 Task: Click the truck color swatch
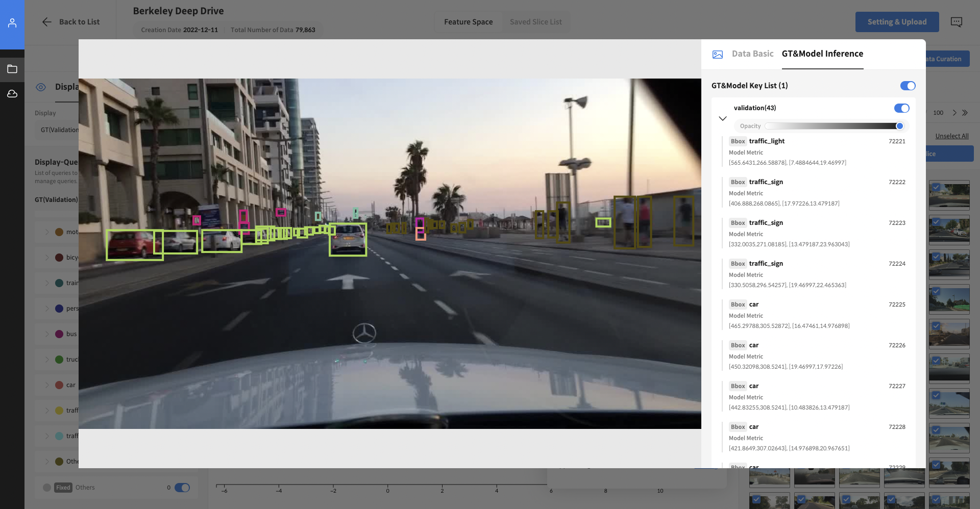click(59, 360)
